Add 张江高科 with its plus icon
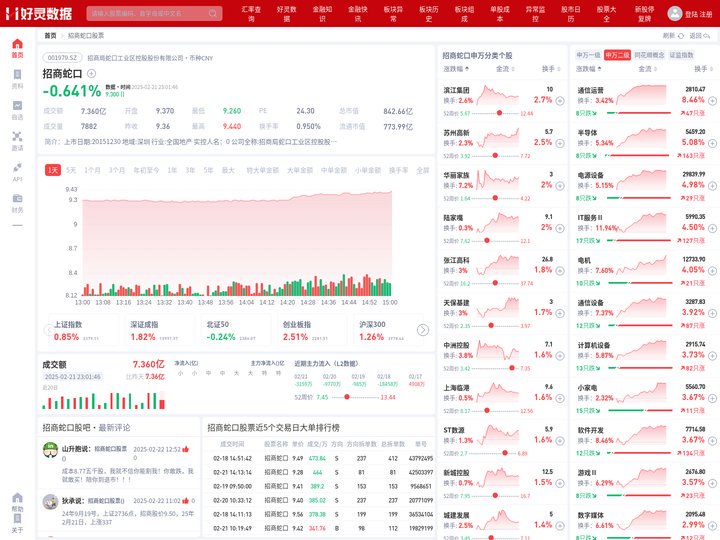The image size is (720, 540). tap(560, 271)
